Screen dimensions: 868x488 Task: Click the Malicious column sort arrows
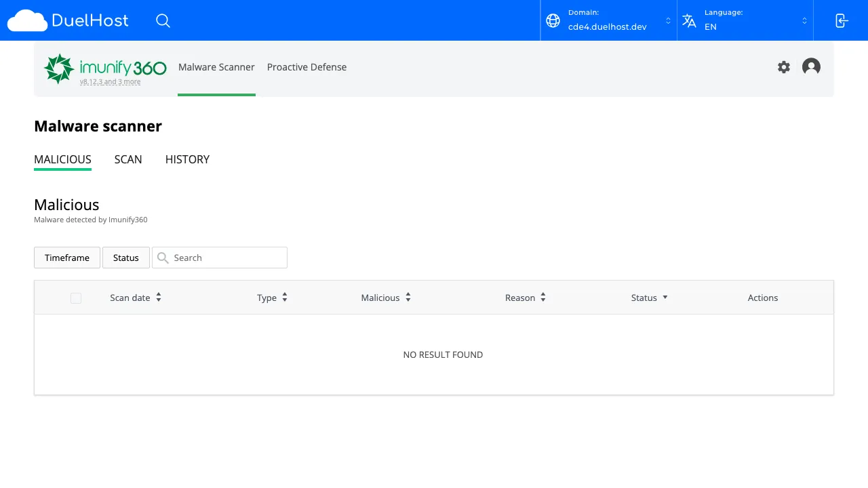click(x=408, y=297)
